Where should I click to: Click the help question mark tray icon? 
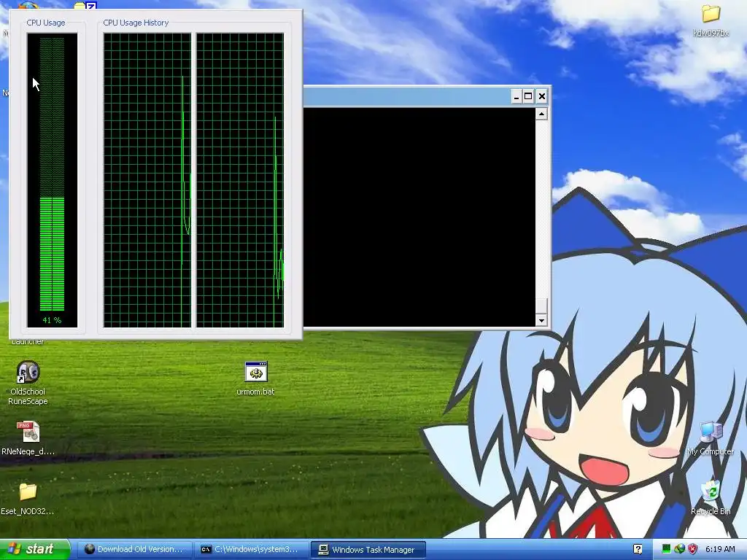(x=638, y=550)
